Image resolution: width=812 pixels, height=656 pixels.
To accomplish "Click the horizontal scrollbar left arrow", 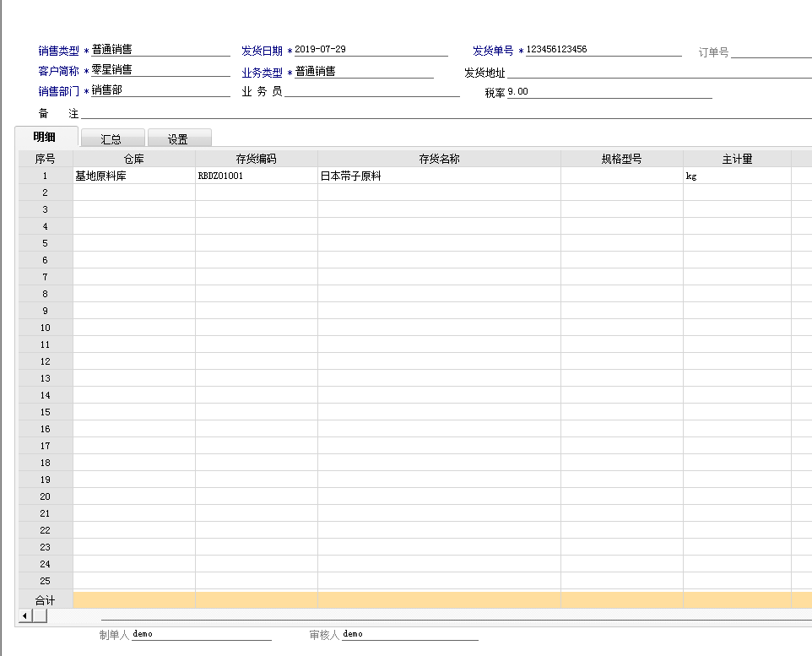I will tap(24, 615).
